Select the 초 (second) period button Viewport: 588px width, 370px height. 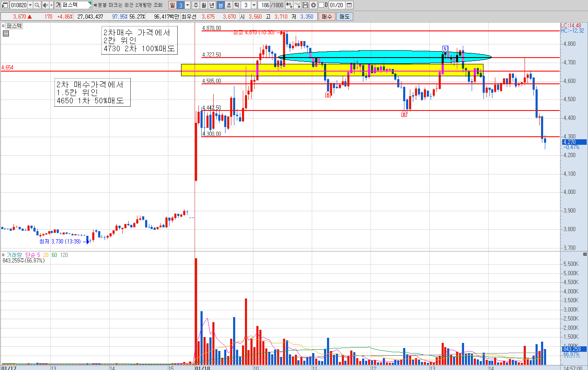(229, 5)
